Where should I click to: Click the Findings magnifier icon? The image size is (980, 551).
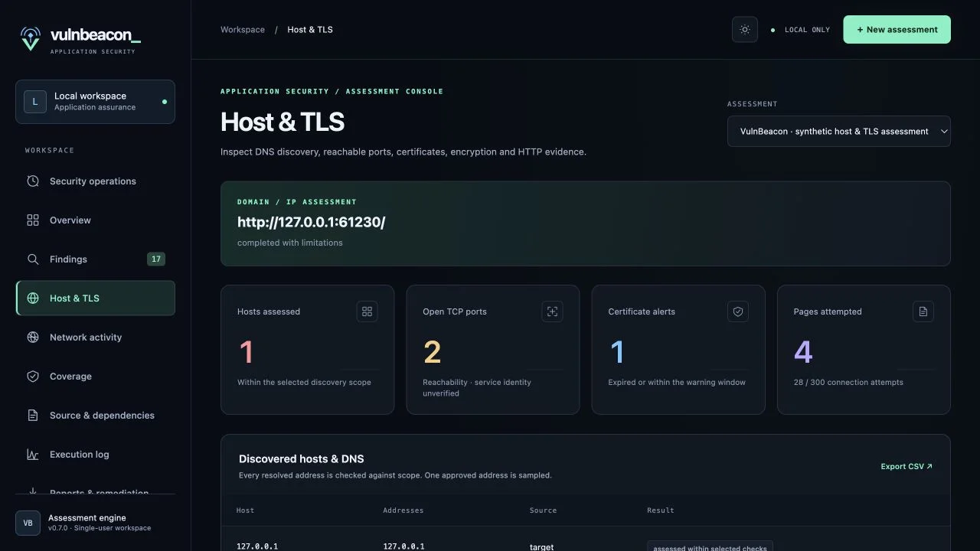pos(33,259)
